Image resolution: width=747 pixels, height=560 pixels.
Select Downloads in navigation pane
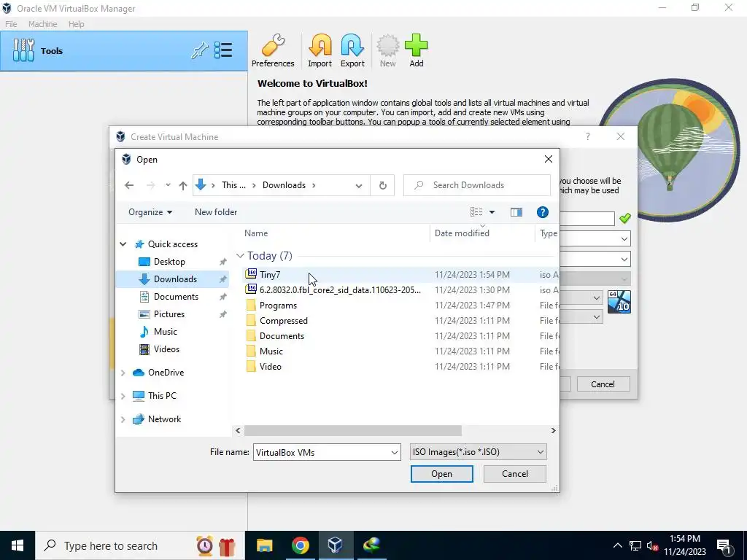click(175, 279)
